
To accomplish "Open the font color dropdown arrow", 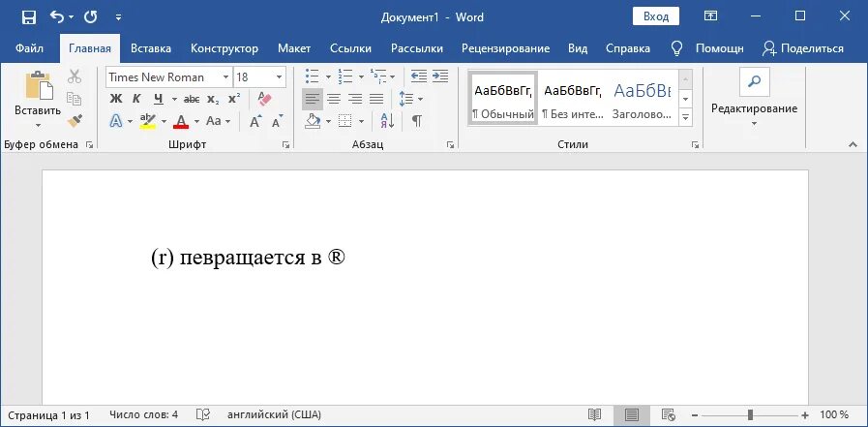I will pos(196,121).
